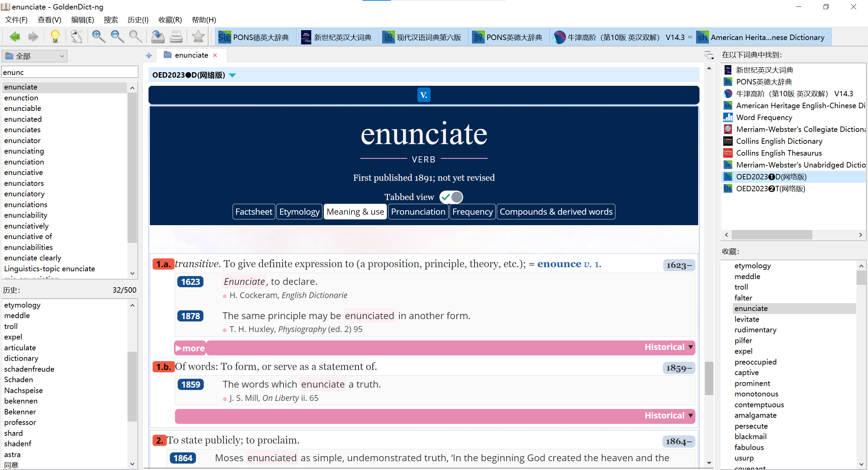Jump to 新世纪英汉大词典 in the dictionary bar
The width and height of the screenshot is (868, 470).
point(336,37)
